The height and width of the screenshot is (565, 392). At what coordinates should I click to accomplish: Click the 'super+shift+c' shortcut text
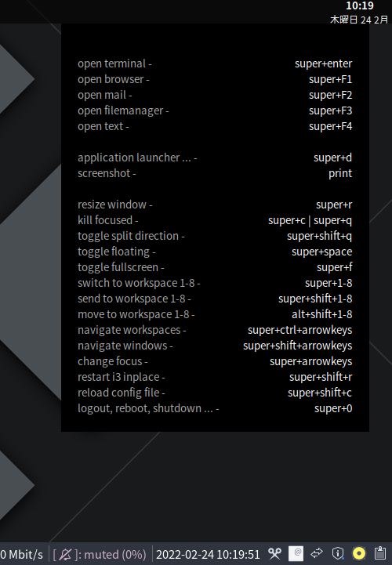coord(320,393)
